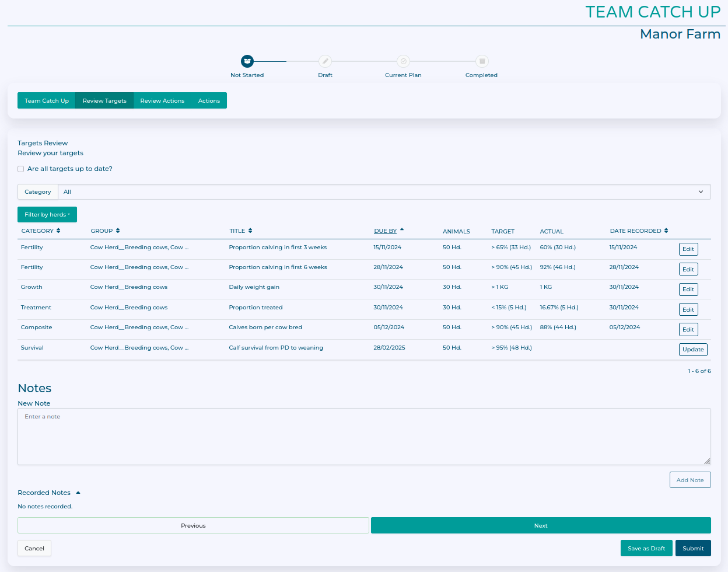Screen dimensions: 728x572
Task: Click the Completed step icon
Action: pos(481,61)
